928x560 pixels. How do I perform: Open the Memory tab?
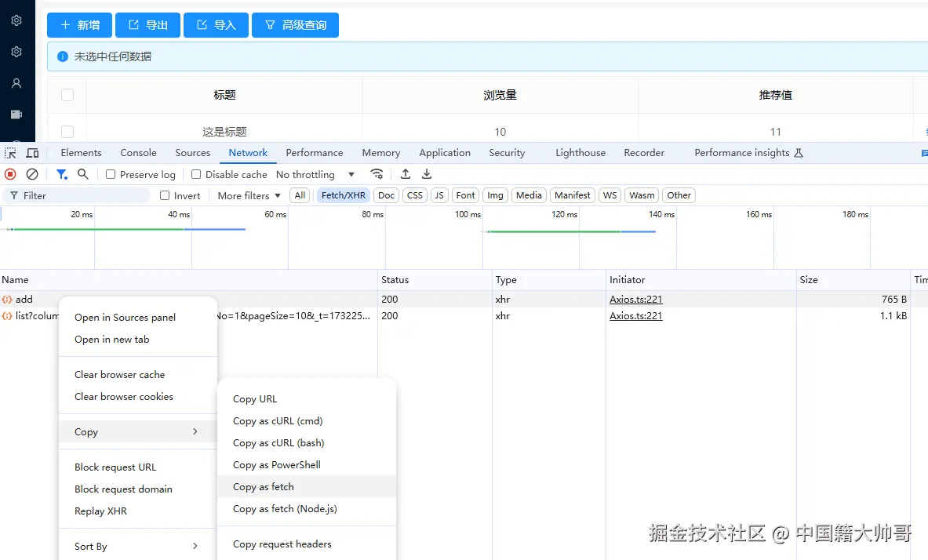tap(381, 153)
